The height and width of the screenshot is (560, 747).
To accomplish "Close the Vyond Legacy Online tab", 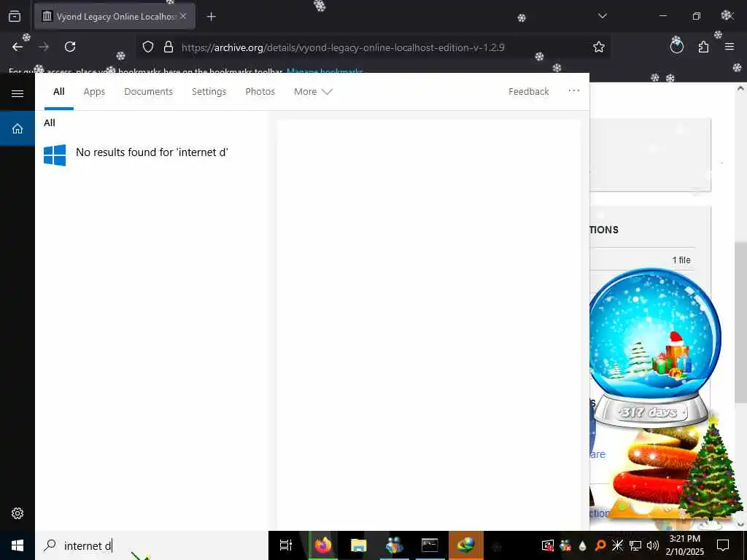I will [183, 16].
